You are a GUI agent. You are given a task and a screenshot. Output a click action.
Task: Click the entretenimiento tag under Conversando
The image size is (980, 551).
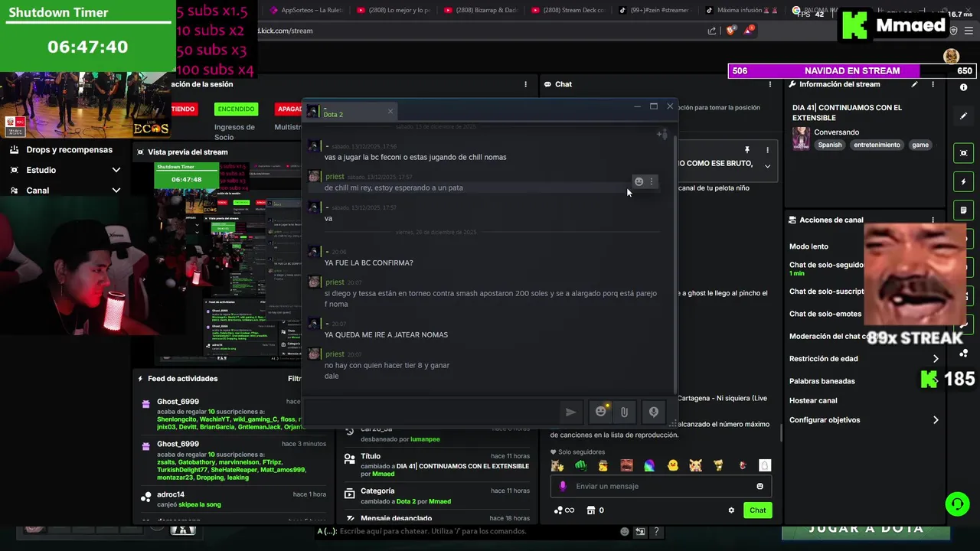point(877,145)
